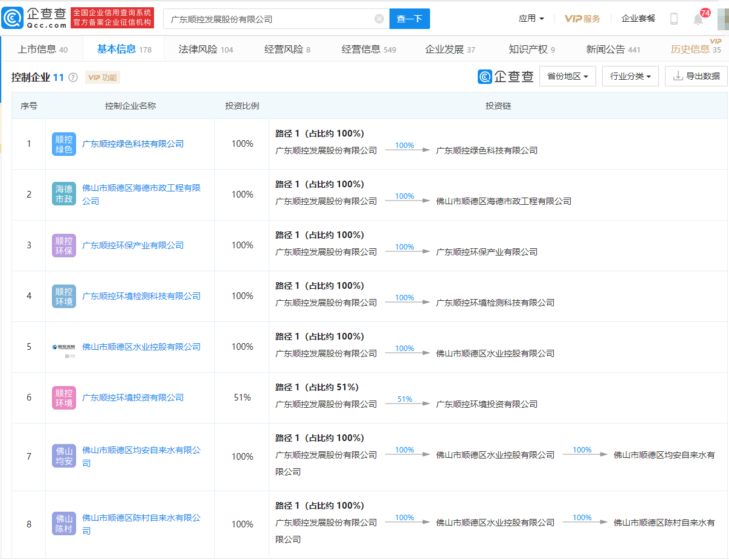Image resolution: width=729 pixels, height=560 pixels.
Task: Open the Qcc.com home logo
Action: (x=34, y=18)
